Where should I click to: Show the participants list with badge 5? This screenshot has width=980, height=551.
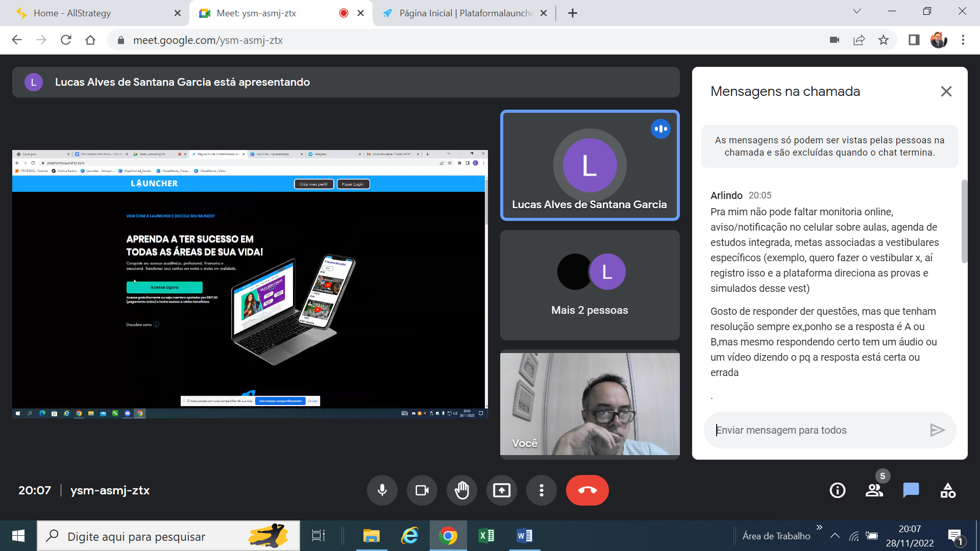click(874, 490)
